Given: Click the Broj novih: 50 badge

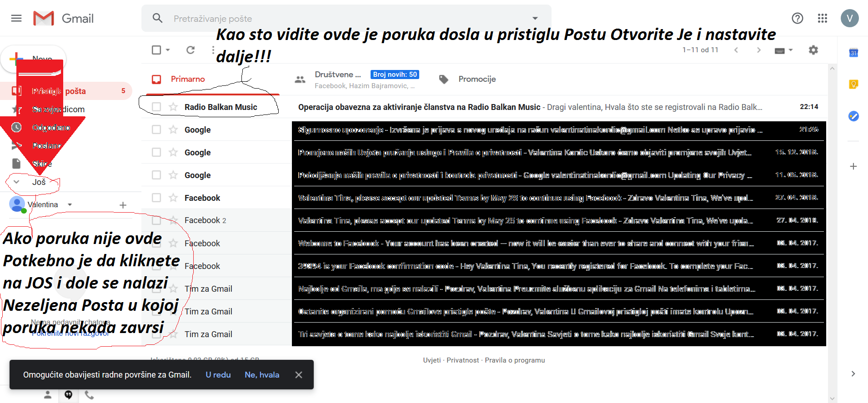Looking at the screenshot, I should coord(395,75).
